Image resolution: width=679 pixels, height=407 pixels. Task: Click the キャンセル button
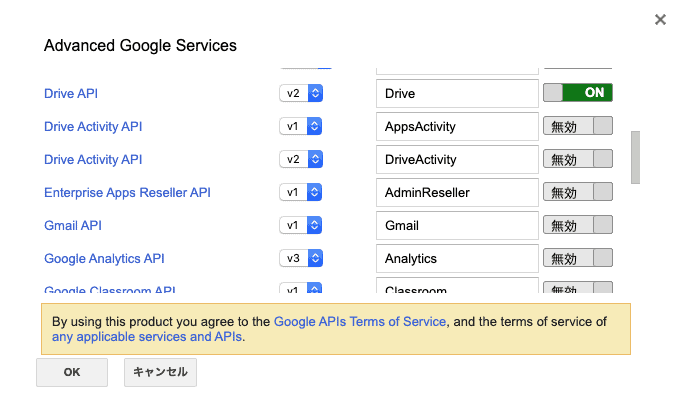coord(161,372)
